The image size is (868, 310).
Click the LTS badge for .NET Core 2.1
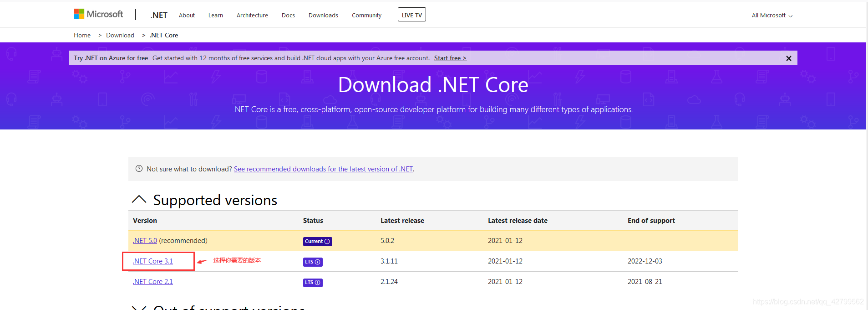pos(313,283)
